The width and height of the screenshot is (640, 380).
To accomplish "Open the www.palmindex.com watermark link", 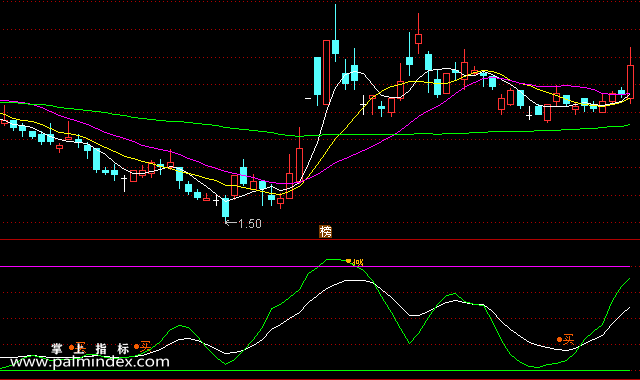I will coord(90,362).
